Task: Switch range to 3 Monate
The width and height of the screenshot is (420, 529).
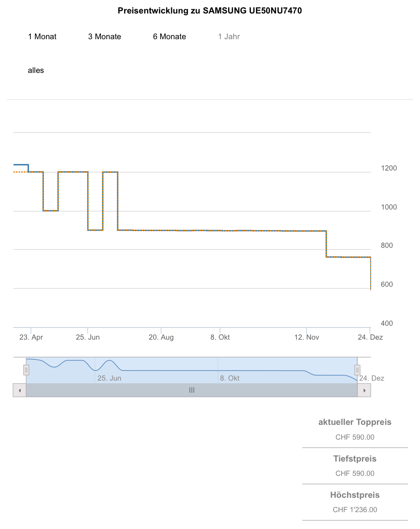Action: (x=105, y=37)
